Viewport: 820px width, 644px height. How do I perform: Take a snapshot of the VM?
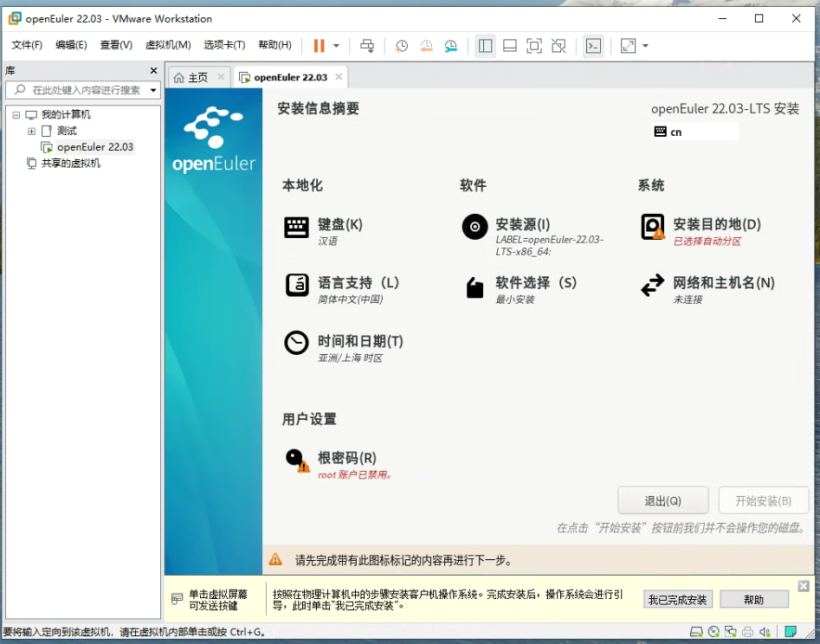point(402,46)
